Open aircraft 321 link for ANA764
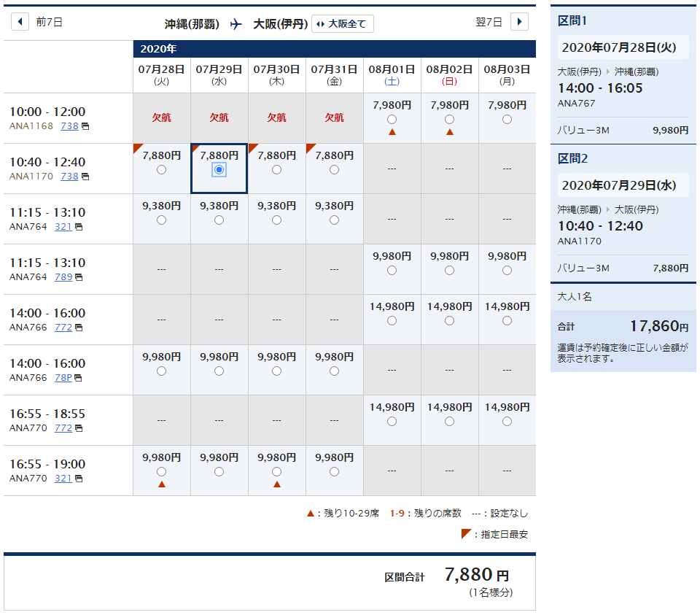This screenshot has height=615, width=700. [x=63, y=226]
